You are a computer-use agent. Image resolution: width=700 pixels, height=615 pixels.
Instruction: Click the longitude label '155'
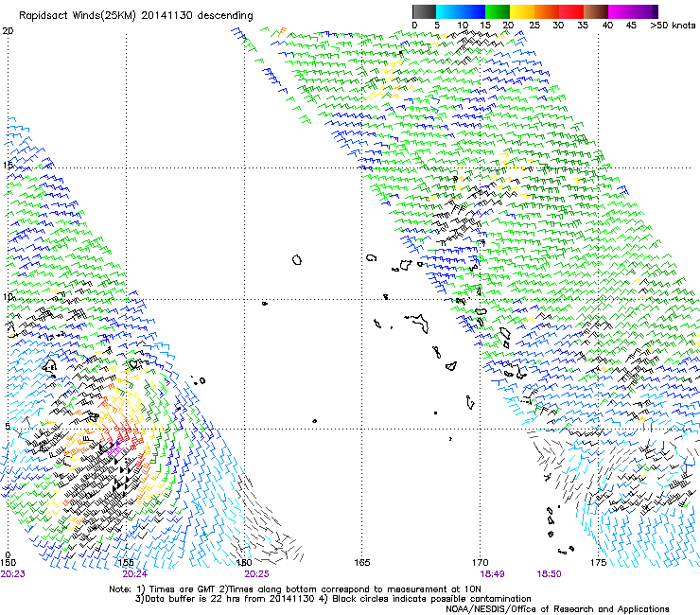[x=126, y=562]
